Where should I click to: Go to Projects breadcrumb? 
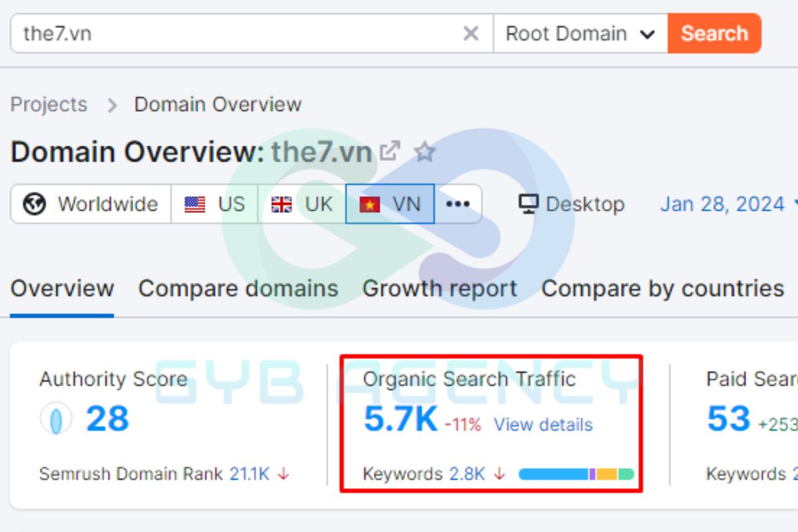(x=49, y=104)
